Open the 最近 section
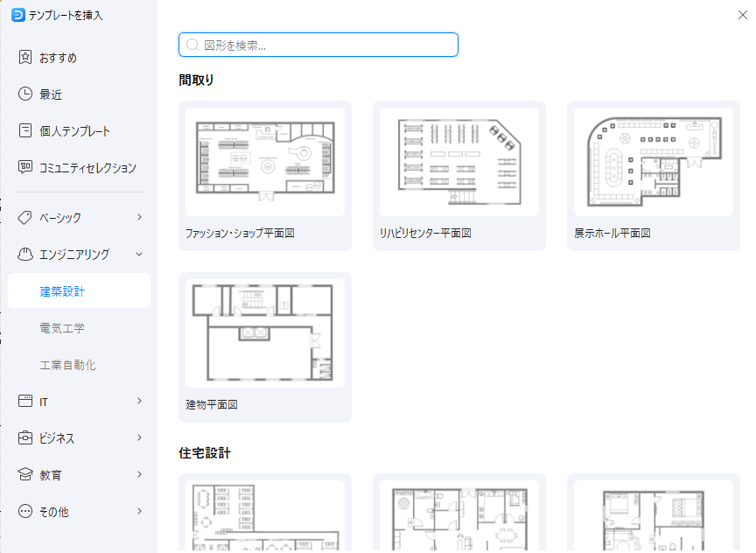756x553 pixels. [x=79, y=94]
